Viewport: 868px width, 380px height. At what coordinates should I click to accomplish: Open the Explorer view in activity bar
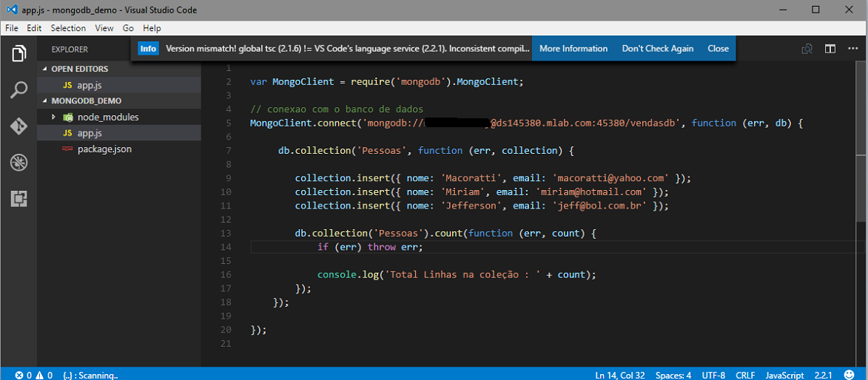[19, 54]
